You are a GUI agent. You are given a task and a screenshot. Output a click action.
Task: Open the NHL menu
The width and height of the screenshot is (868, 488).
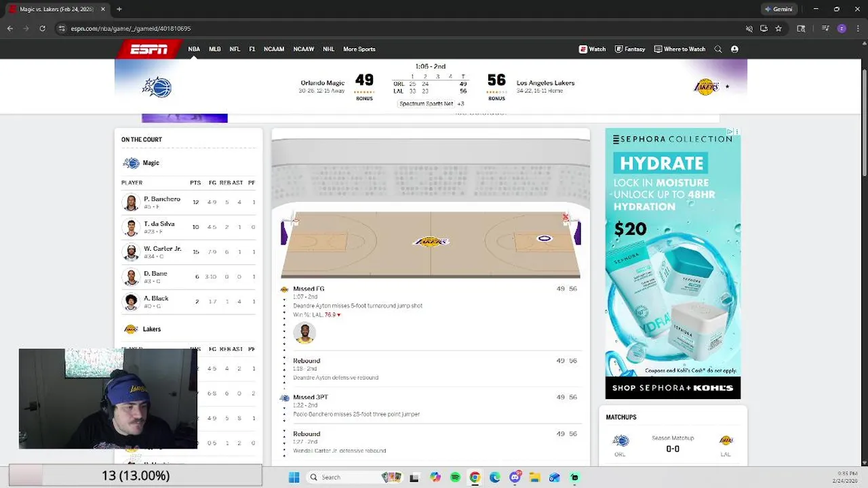tap(329, 49)
